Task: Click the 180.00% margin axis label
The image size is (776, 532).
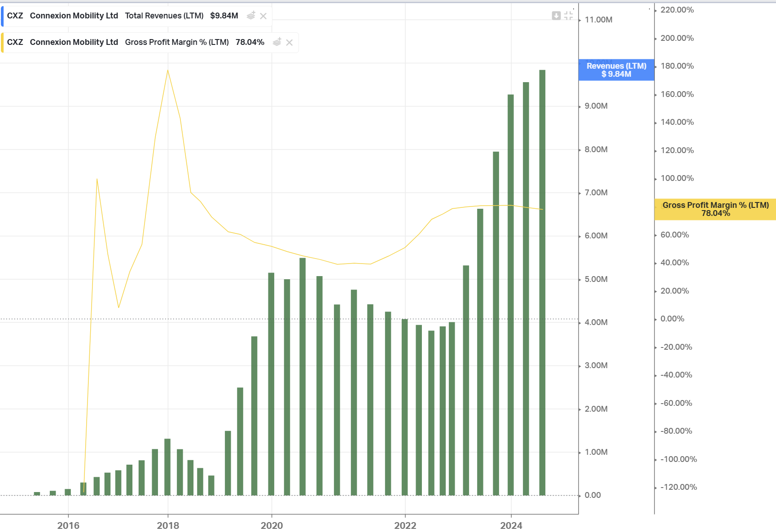Action: pyautogui.click(x=677, y=66)
